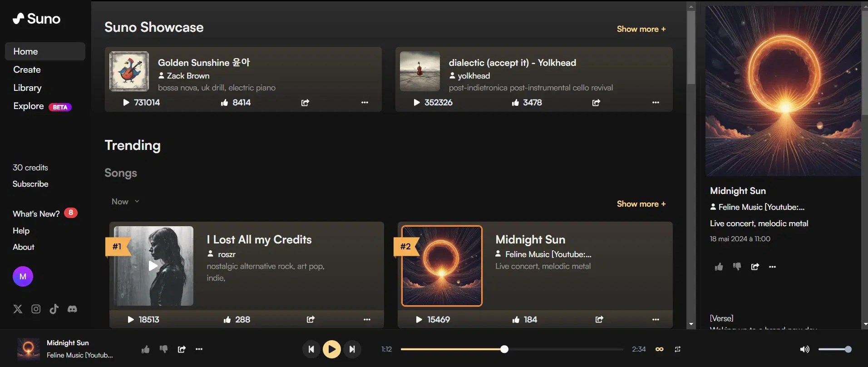Toggle infinite loop playback mode
The width and height of the screenshot is (868, 367).
pos(660,349)
